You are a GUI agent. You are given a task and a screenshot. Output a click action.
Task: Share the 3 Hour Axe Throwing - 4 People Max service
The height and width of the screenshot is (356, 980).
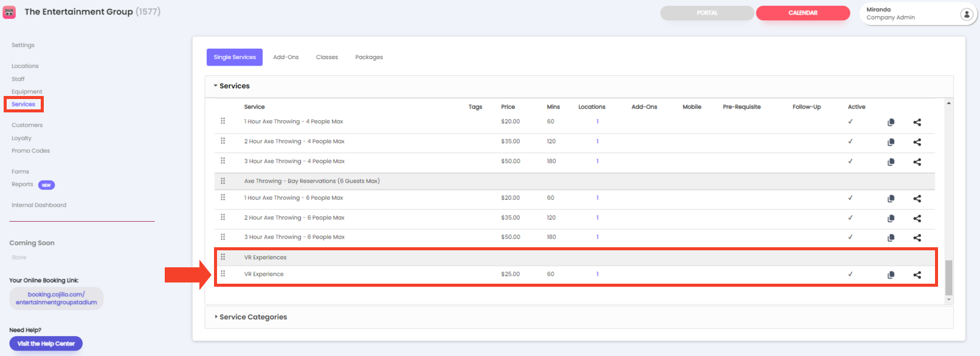point(917,162)
